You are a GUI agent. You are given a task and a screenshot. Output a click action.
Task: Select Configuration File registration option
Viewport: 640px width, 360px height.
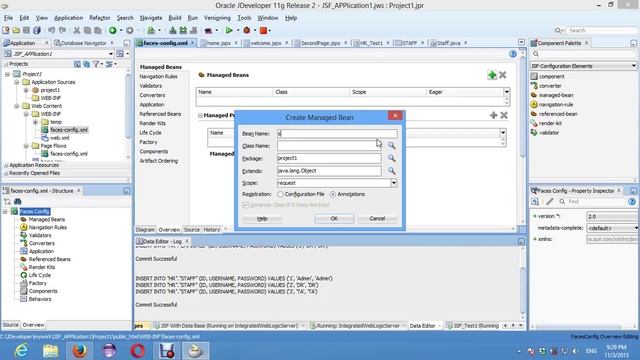tap(280, 194)
